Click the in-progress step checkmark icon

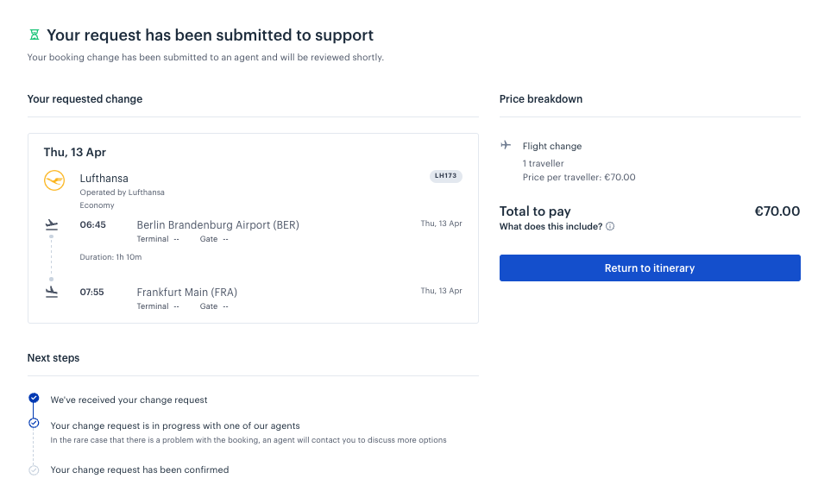coord(34,423)
